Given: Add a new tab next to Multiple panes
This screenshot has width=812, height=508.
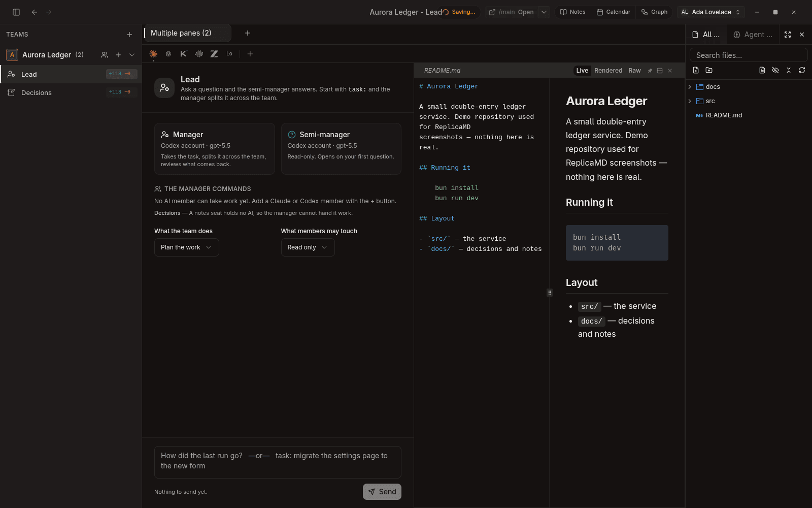Looking at the screenshot, I should [248, 33].
